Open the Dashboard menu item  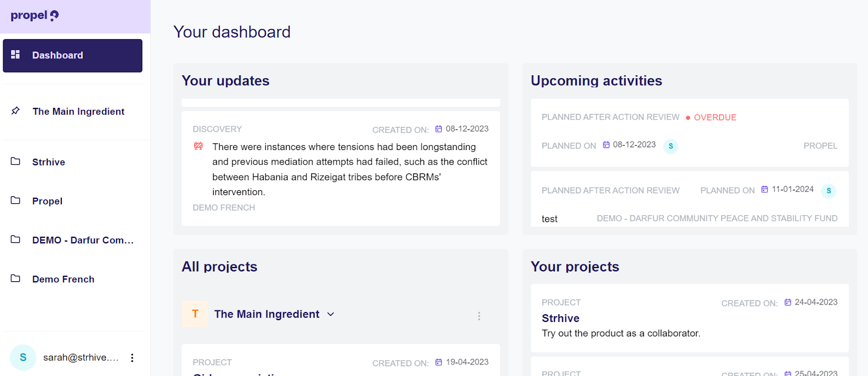tap(73, 55)
